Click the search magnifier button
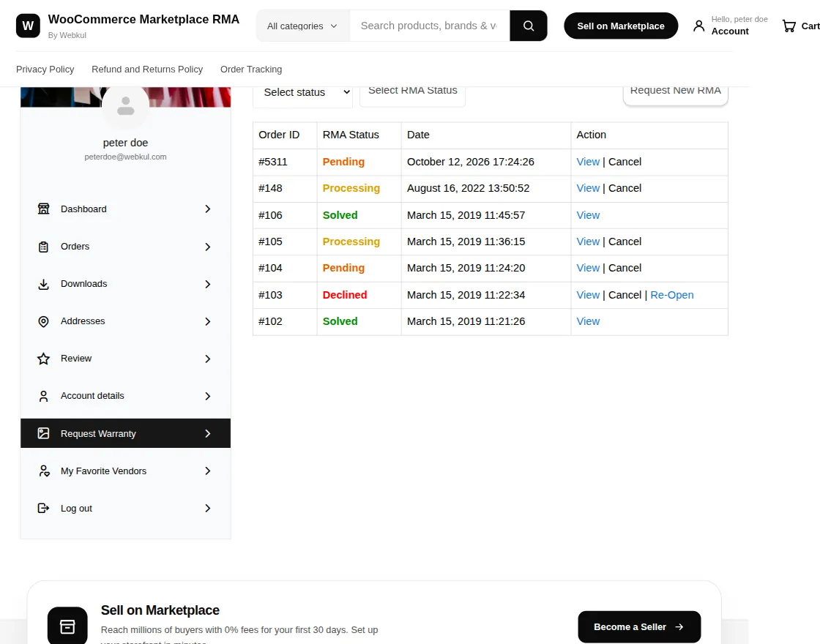 (528, 26)
